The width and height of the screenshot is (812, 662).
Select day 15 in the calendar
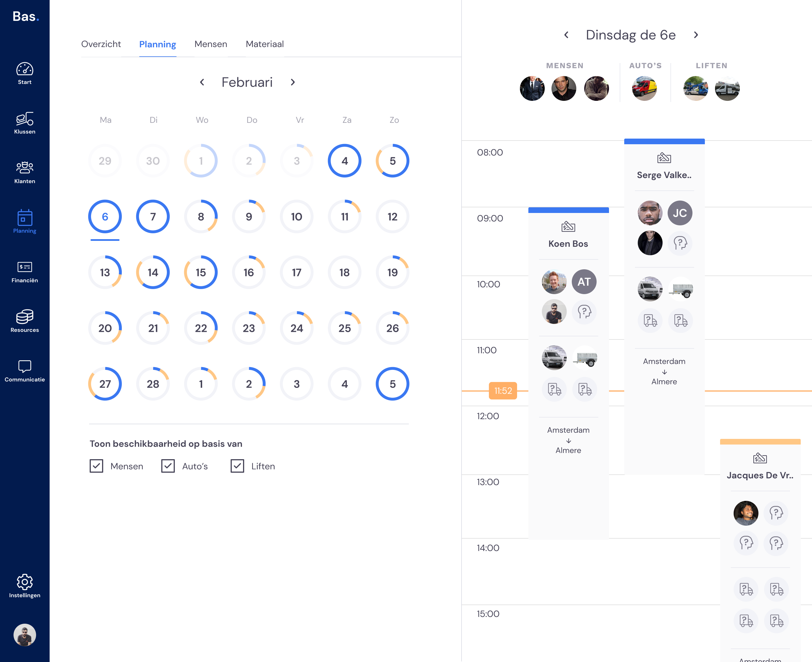[x=201, y=272]
